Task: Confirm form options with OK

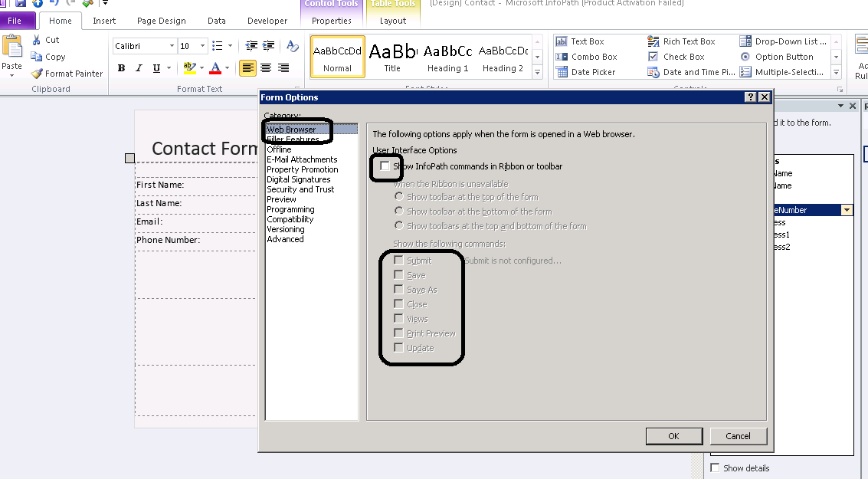Action: tap(673, 435)
